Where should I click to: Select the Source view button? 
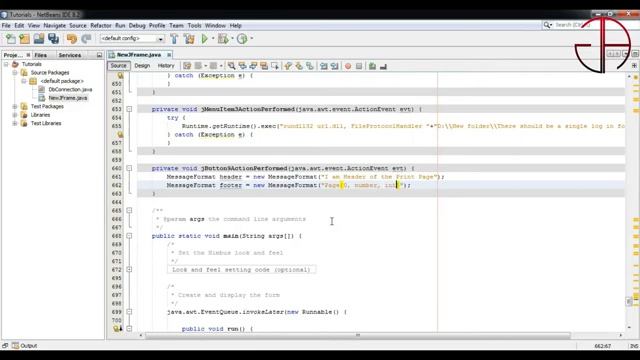118,65
